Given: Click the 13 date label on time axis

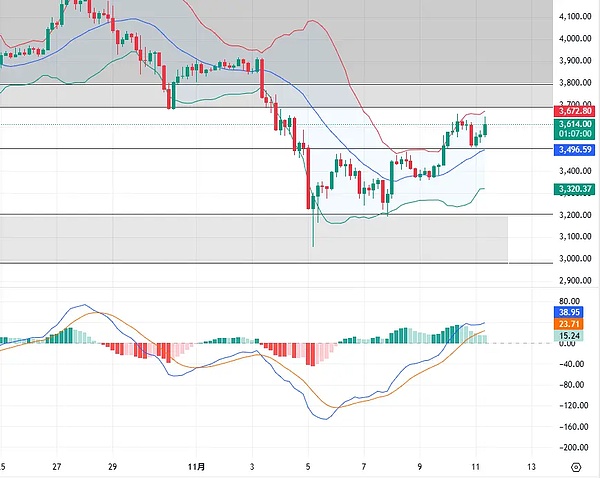Looking at the screenshot, I should pos(531,466).
